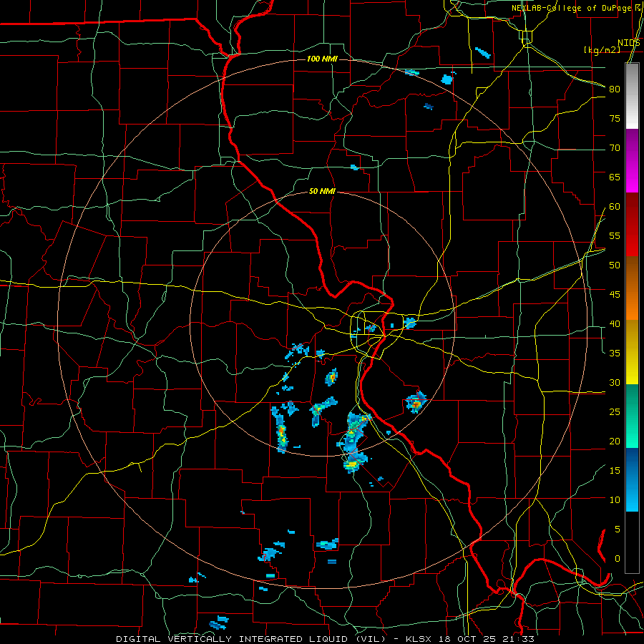
Task: Click the "NIDS" label above the scale
Action: (629, 43)
